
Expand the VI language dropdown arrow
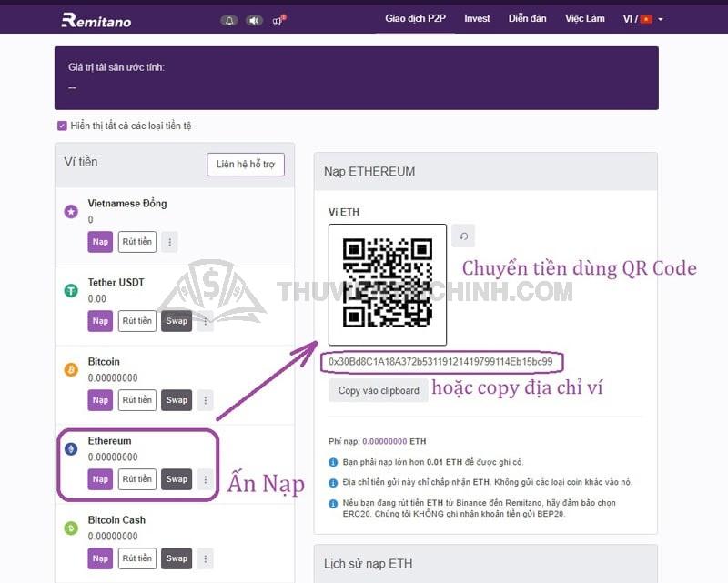pyautogui.click(x=661, y=19)
